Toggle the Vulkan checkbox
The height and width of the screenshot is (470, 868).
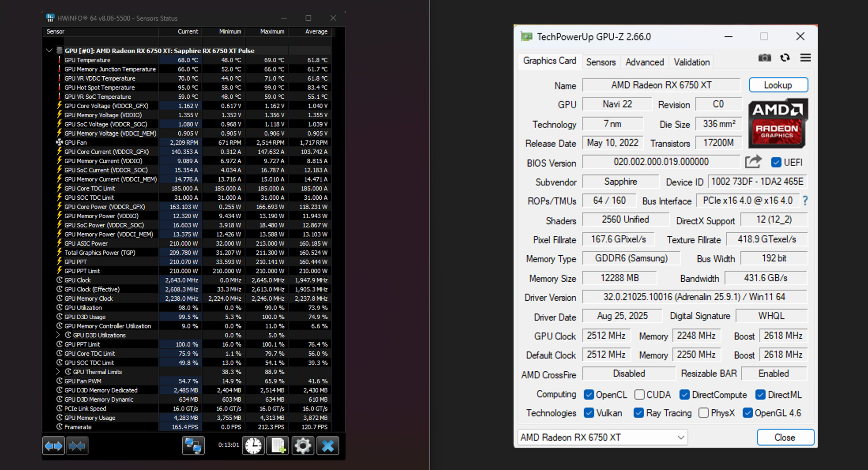pos(589,413)
